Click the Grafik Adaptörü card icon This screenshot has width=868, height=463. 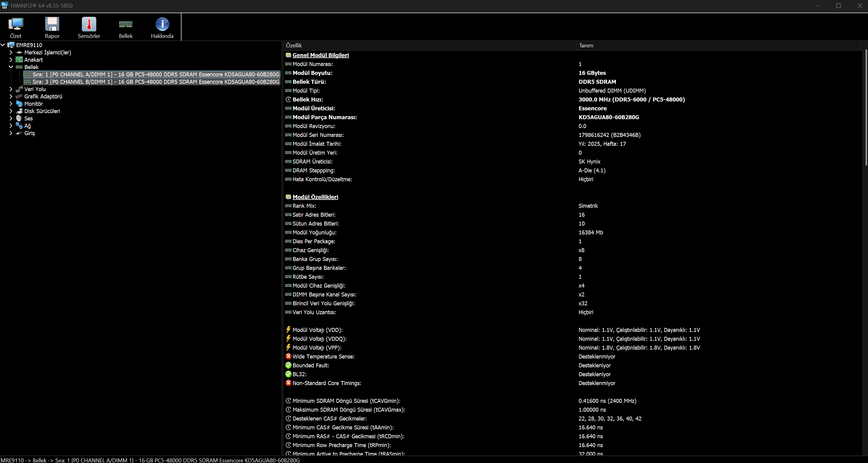[19, 97]
